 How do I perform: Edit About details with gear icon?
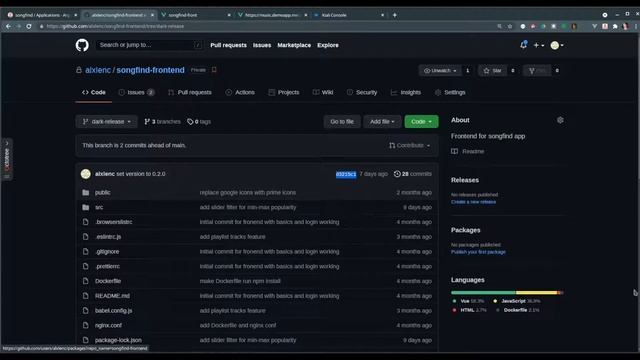pos(560,120)
